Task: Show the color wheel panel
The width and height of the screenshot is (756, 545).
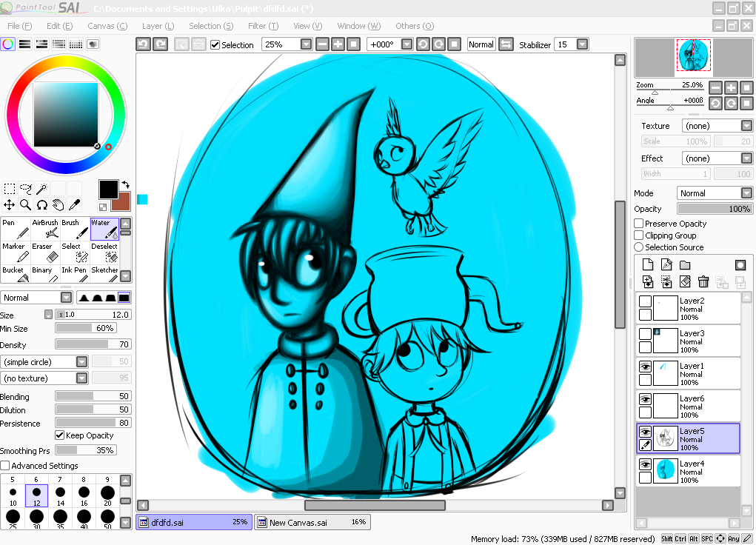Action: pos(7,44)
